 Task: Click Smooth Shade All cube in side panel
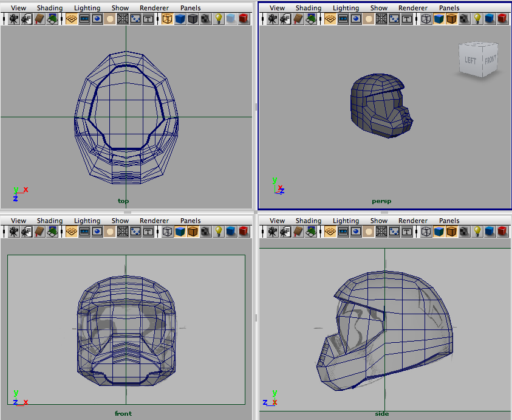[439, 232]
